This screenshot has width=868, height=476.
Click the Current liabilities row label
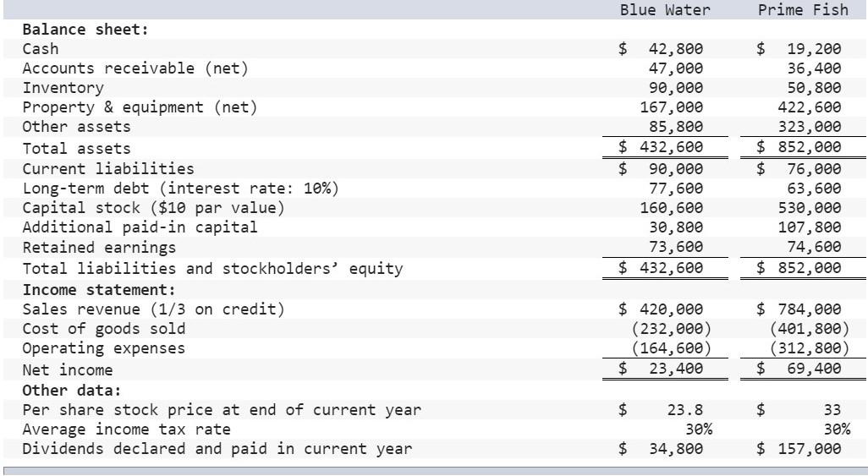tap(108, 168)
